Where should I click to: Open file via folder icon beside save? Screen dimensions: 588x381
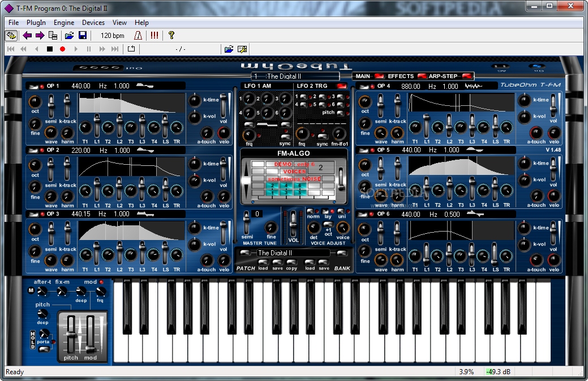tap(69, 36)
